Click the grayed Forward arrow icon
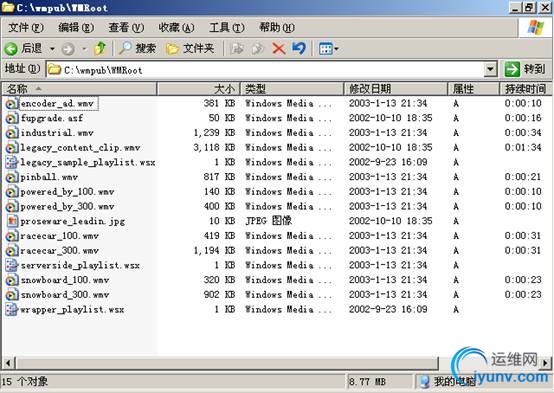The height and width of the screenshot is (393, 554). [68, 49]
